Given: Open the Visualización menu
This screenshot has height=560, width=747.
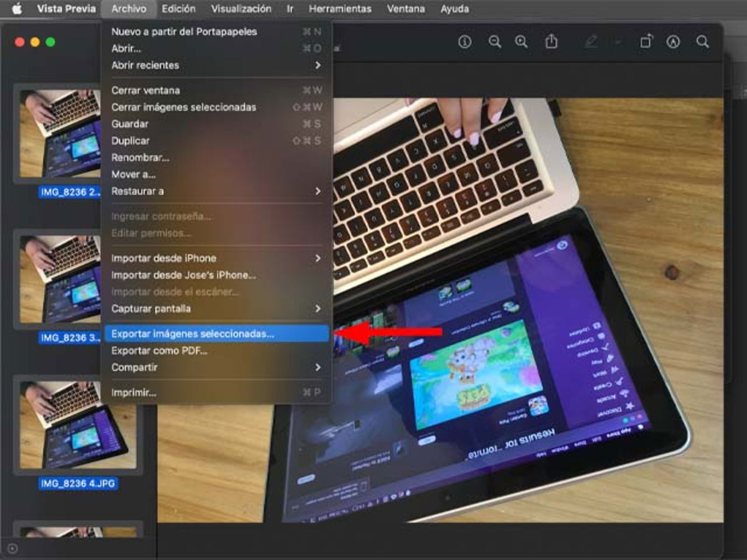Looking at the screenshot, I should click(x=241, y=9).
